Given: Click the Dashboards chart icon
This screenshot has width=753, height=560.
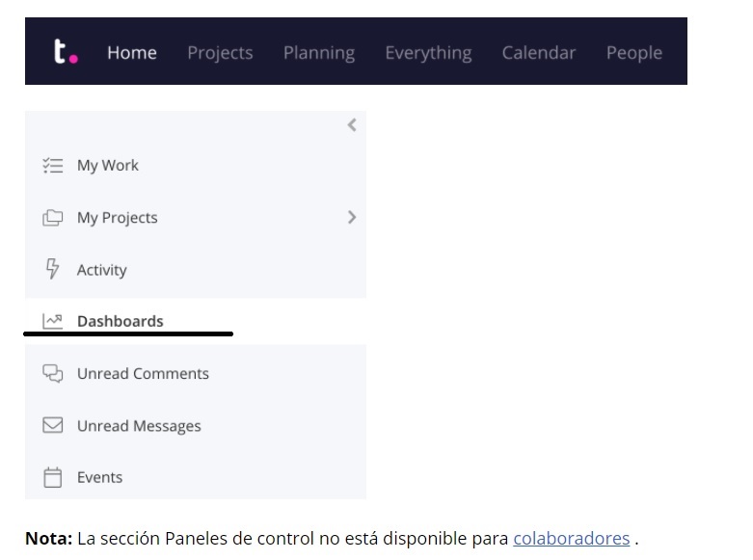Looking at the screenshot, I should click(53, 321).
